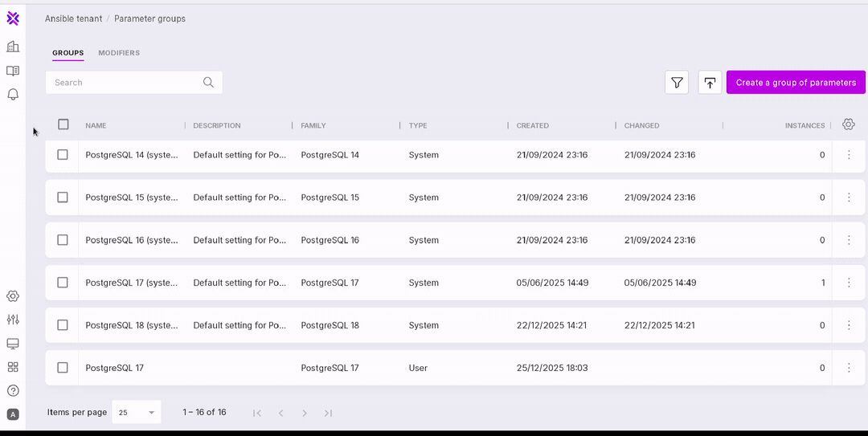Open the filter icon button
Image resolution: width=868 pixels, height=436 pixels.
[x=677, y=83]
